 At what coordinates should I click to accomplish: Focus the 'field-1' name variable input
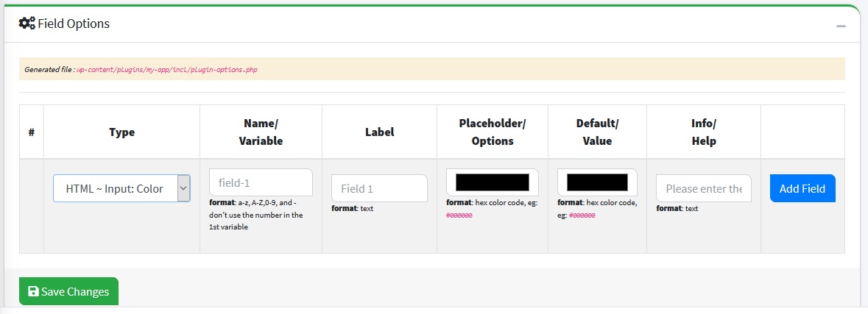[x=261, y=182]
